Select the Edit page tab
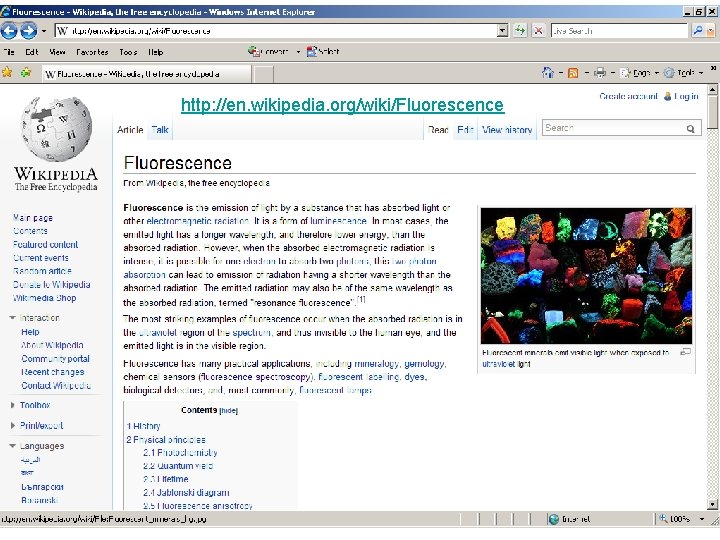720x540 pixels. 465,130
